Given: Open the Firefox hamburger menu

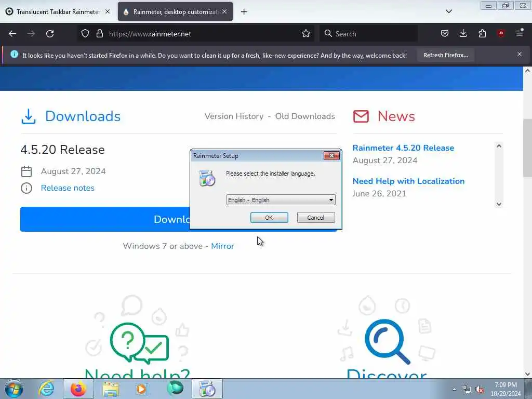Looking at the screenshot, I should click(520, 33).
